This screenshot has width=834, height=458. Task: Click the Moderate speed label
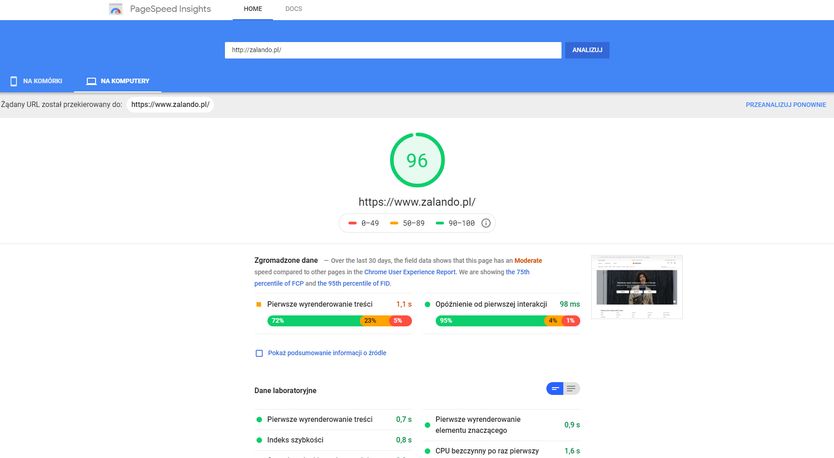(528, 261)
